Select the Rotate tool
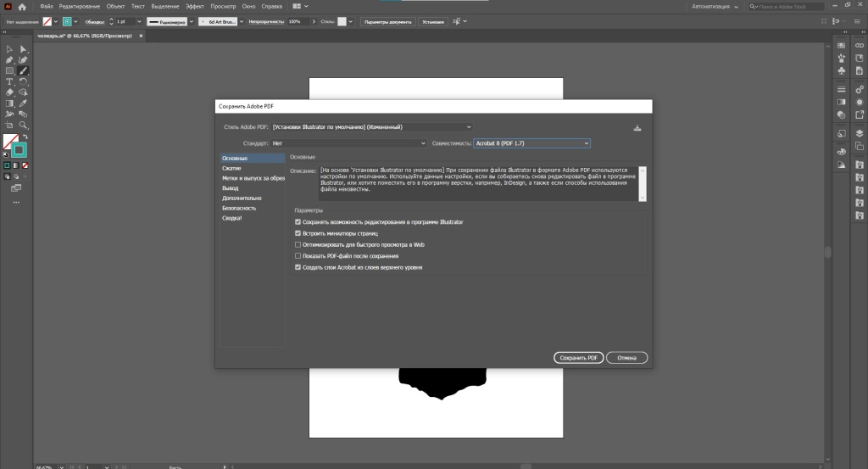 coord(23,81)
